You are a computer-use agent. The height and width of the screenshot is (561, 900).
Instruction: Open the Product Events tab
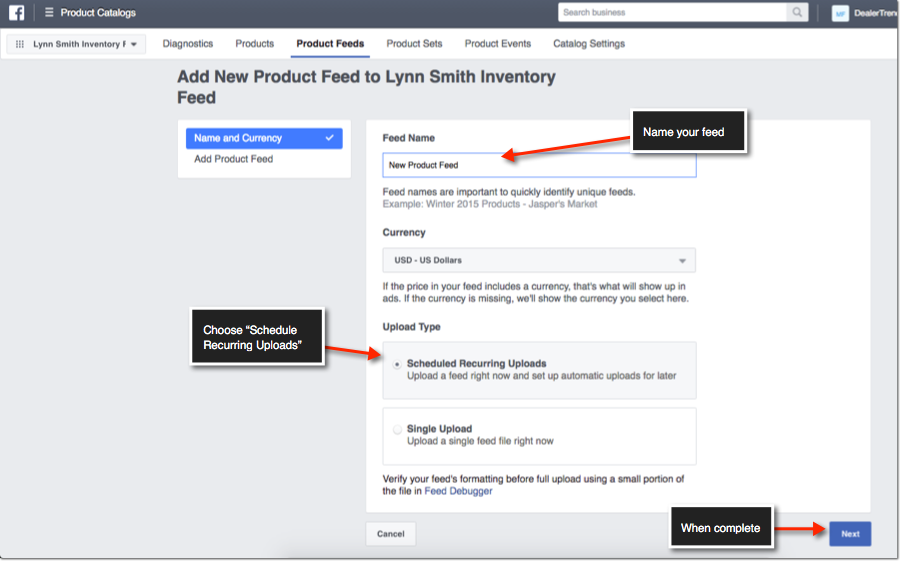(x=498, y=44)
